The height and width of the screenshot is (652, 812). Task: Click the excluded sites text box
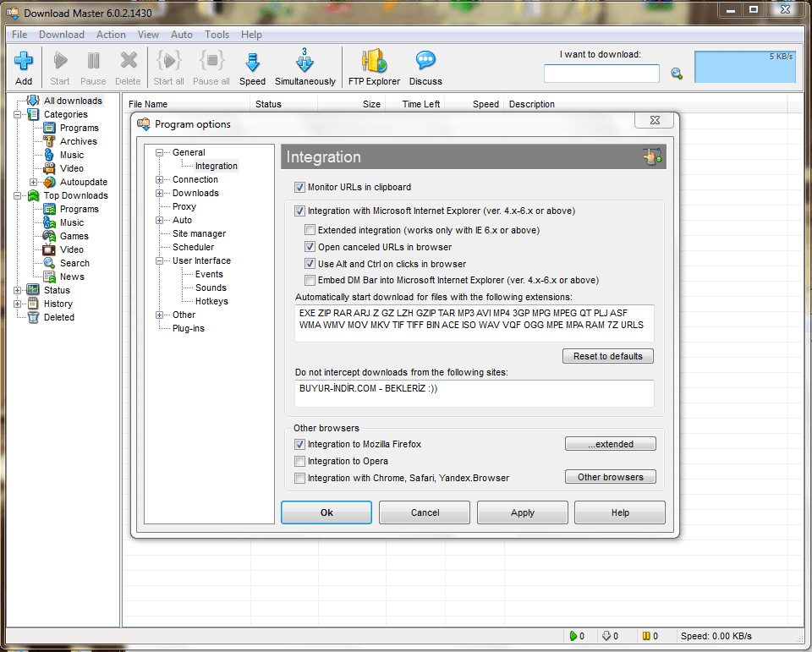point(475,393)
